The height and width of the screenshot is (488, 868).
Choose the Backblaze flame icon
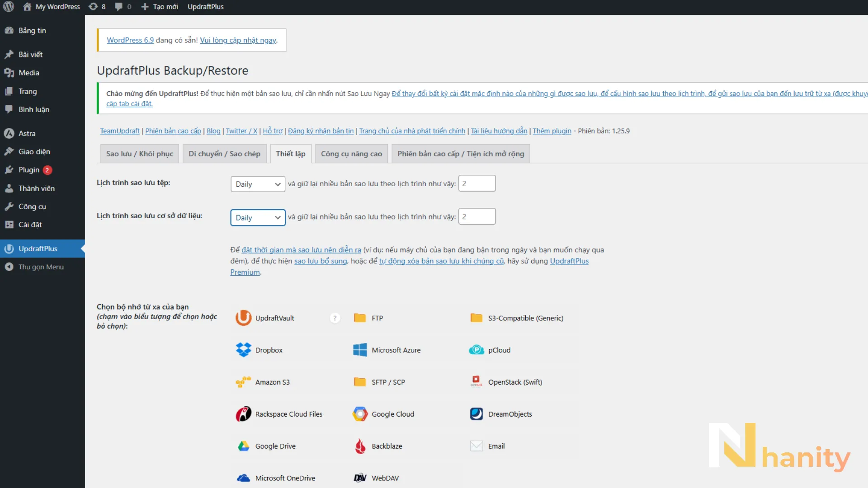click(360, 446)
